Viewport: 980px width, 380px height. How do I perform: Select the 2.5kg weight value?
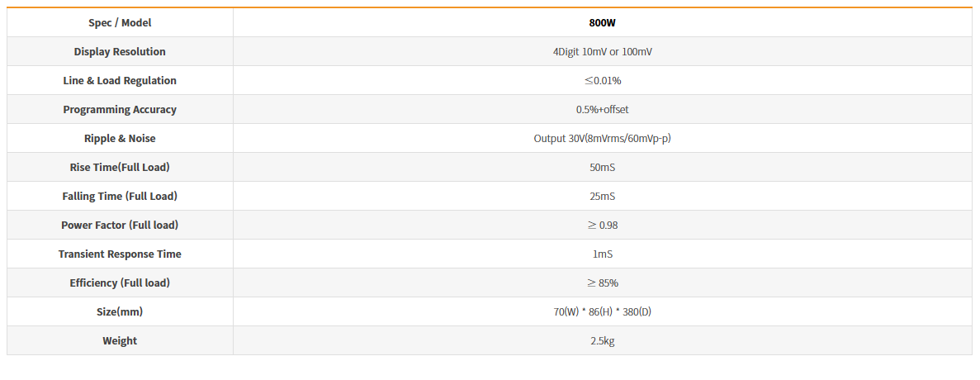click(602, 341)
